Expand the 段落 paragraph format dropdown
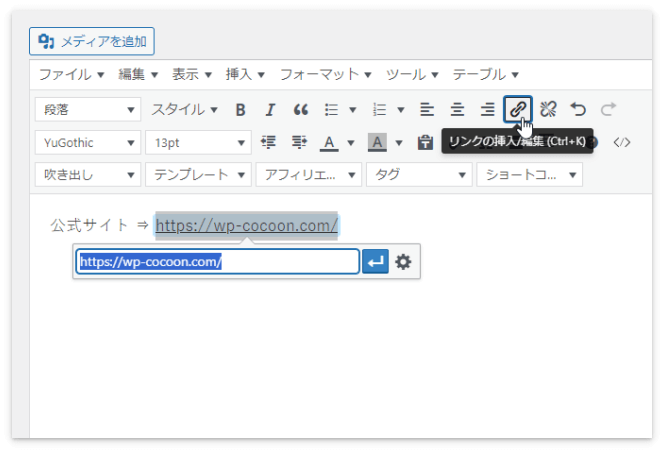Image resolution: width=664 pixels, height=451 pixels. click(x=88, y=110)
